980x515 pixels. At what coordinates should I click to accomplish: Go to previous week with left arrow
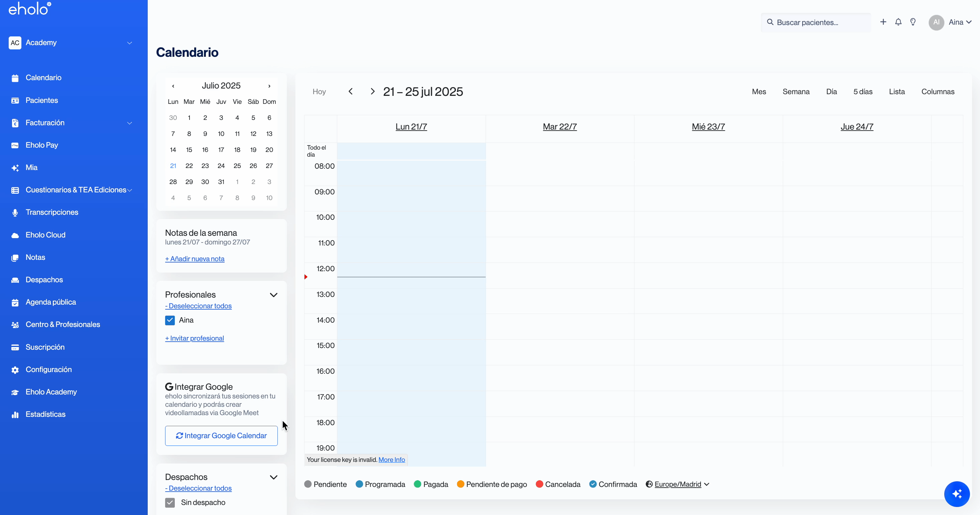(x=351, y=92)
